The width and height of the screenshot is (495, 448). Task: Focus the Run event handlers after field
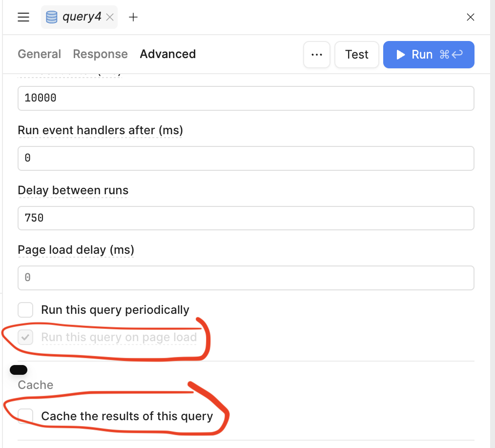[x=246, y=158]
